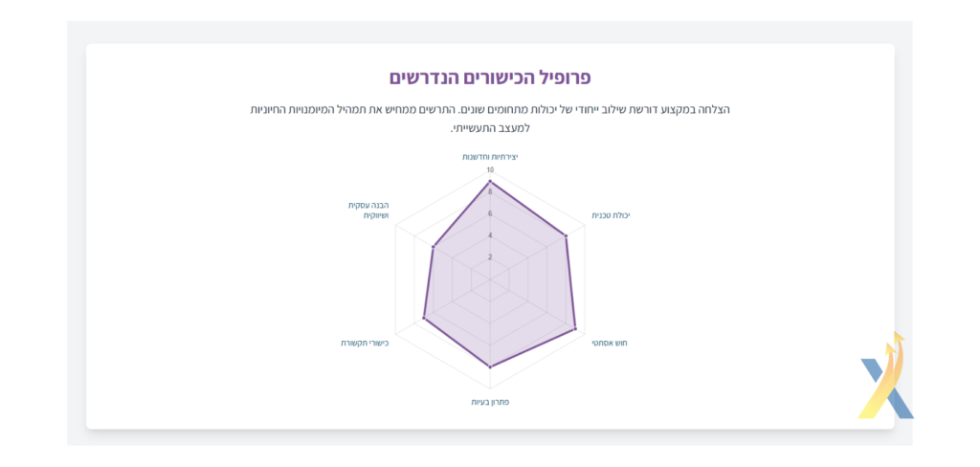Select the יצירתיות וחדשנות data point on the radar

tap(490, 181)
